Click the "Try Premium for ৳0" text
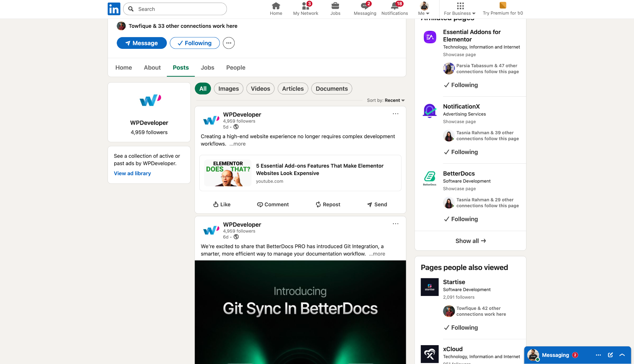The image size is (634, 364). [503, 13]
